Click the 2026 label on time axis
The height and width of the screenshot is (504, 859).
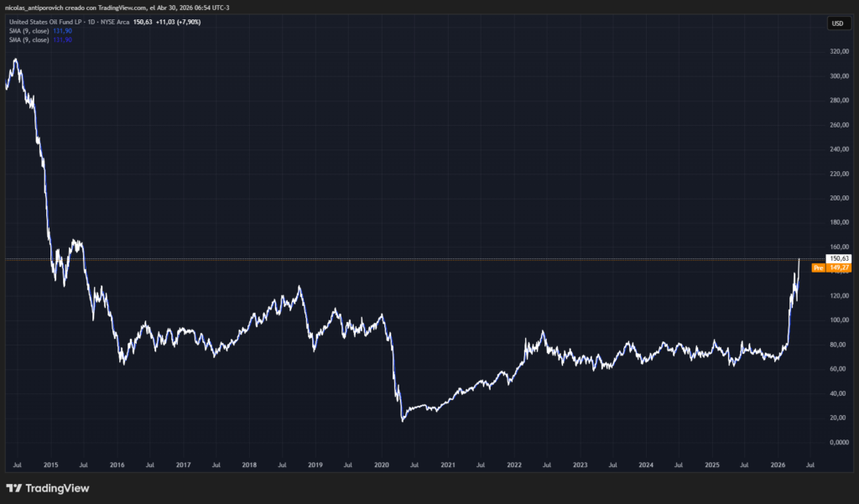[778, 464]
